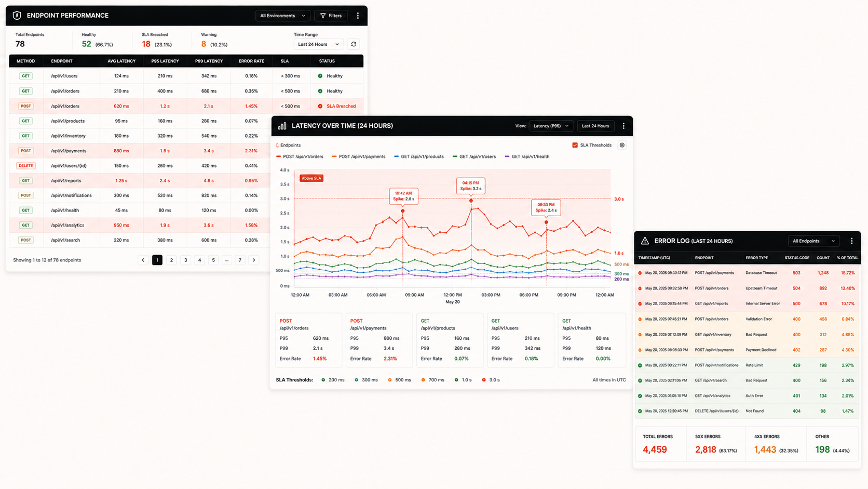The height and width of the screenshot is (489, 868).
Task: Toggle the GET /api/v1/products legend series
Action: [419, 156]
